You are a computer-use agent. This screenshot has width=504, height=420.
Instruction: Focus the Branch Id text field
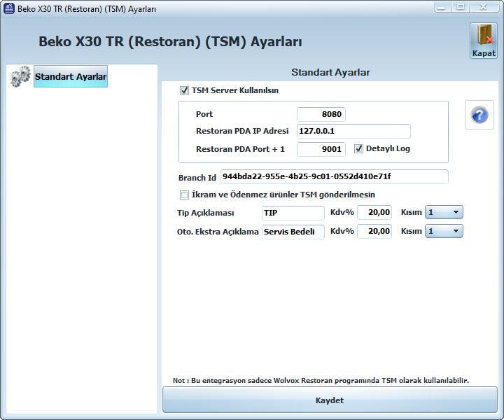[334, 176]
